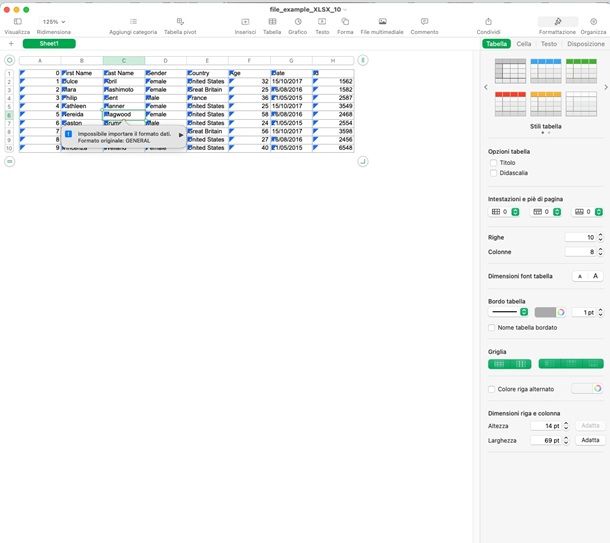Add a comment with Commento icon

[x=424, y=21]
